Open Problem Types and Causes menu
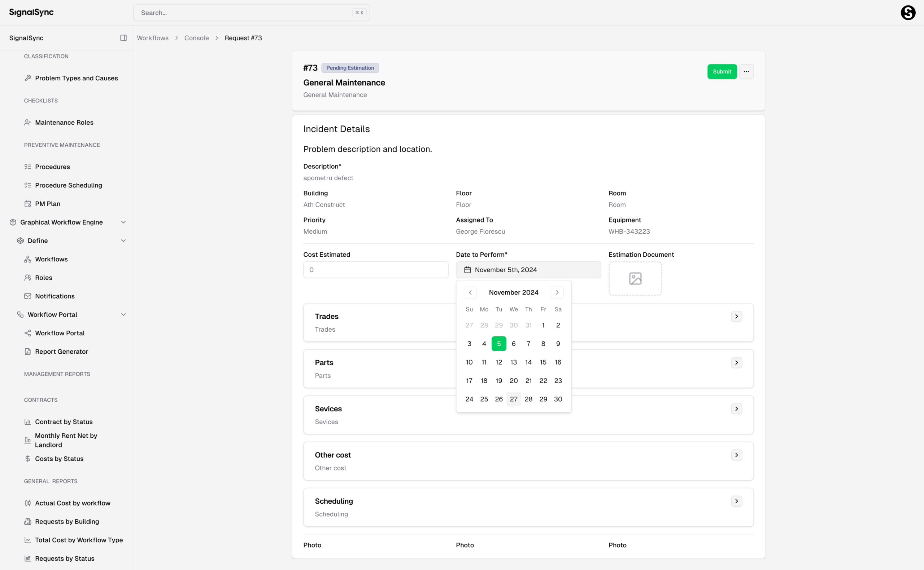Screen dimensions: 924x570 pyautogui.click(x=76, y=78)
